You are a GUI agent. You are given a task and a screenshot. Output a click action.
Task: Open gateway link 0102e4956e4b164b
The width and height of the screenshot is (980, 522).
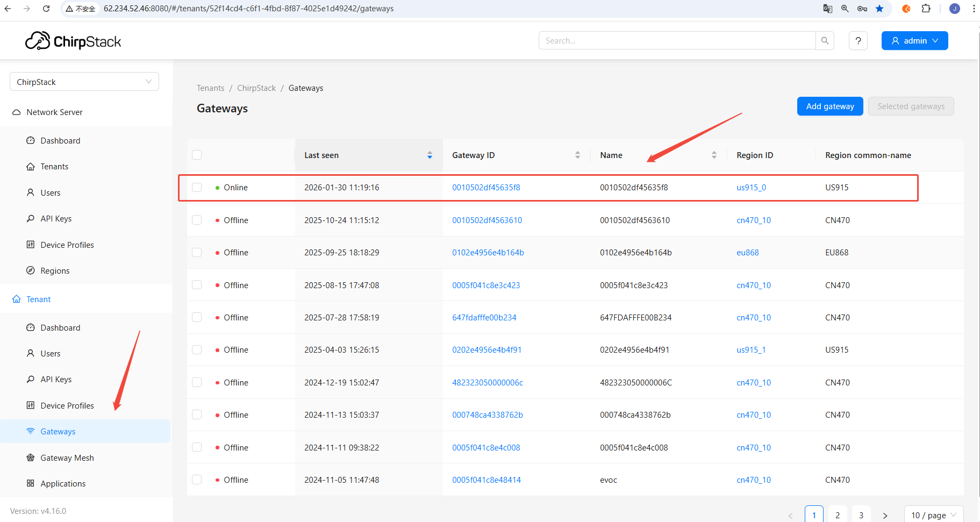(x=488, y=253)
